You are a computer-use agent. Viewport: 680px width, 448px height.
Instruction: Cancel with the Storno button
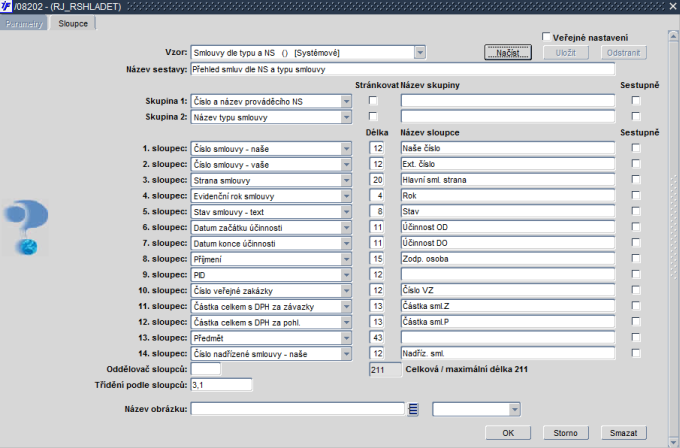566,433
